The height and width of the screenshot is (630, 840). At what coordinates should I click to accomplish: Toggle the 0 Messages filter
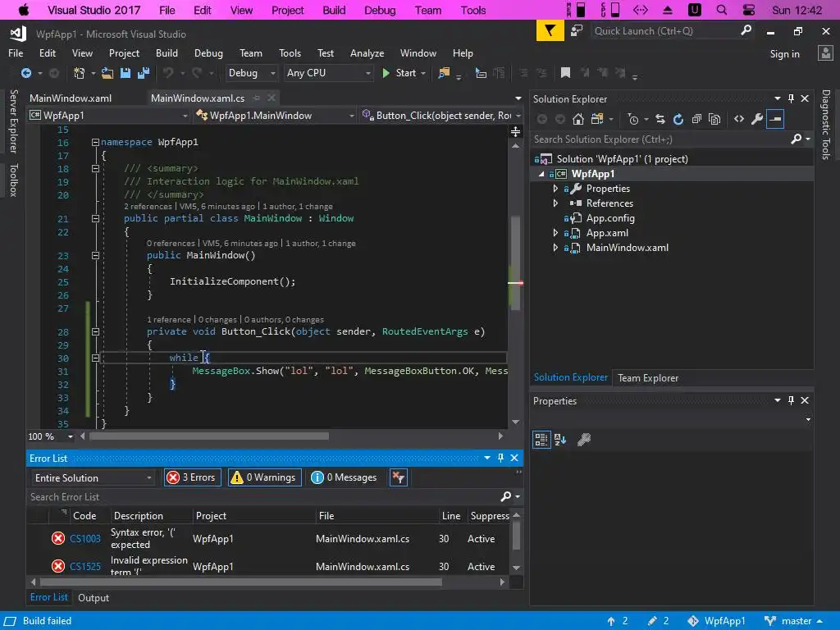pyautogui.click(x=344, y=477)
